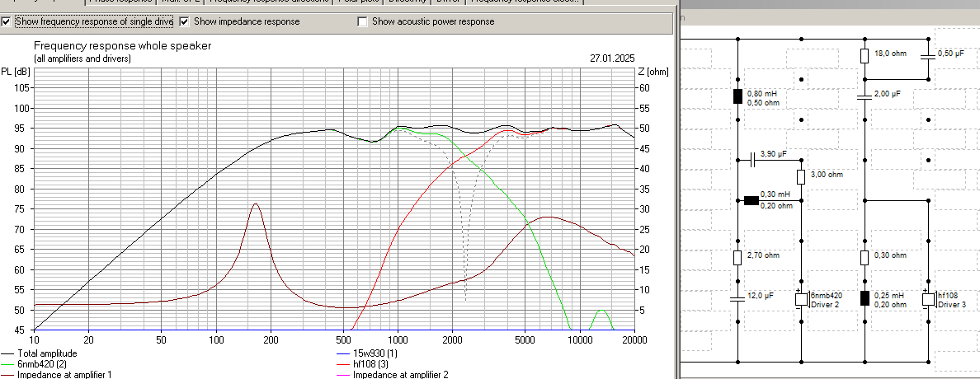Click the Frequency response whole speaker title

pyautogui.click(x=122, y=46)
